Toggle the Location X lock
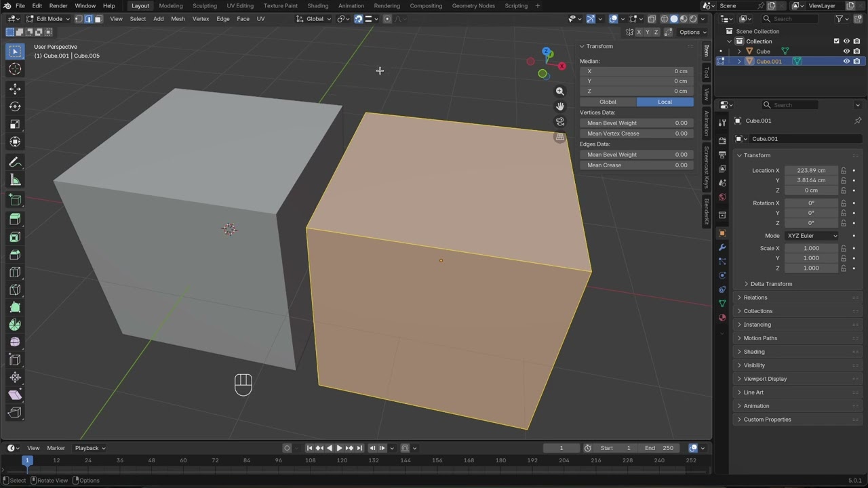Image resolution: width=868 pixels, height=488 pixels. click(844, 171)
